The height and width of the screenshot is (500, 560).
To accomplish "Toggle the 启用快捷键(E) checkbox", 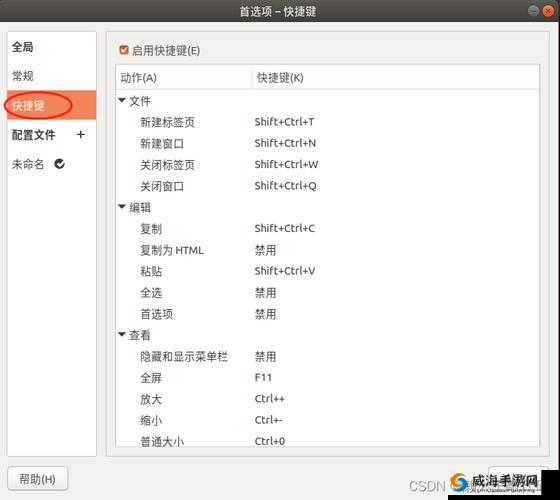I will 124,50.
